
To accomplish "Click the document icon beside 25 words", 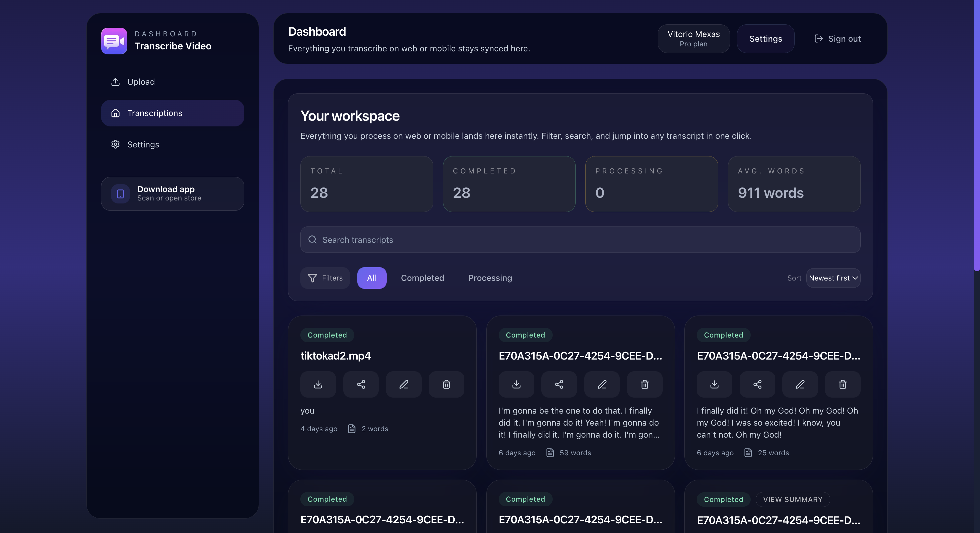I will click(748, 453).
